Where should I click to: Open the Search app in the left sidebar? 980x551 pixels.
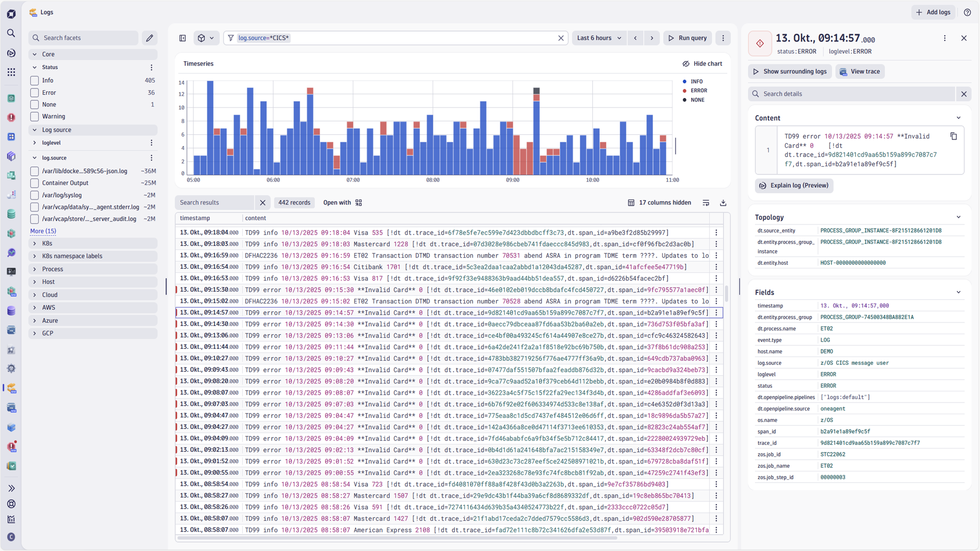[11, 33]
